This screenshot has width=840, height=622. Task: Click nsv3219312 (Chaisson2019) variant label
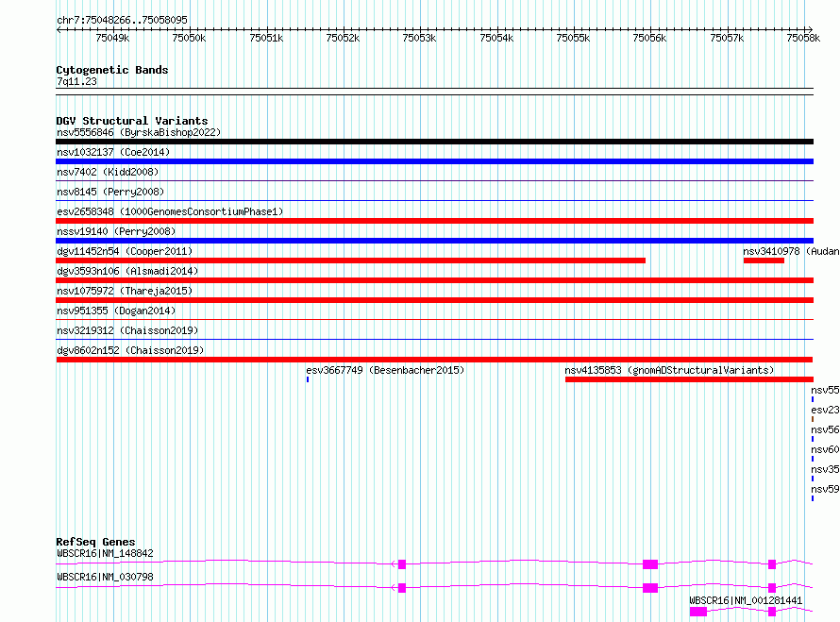(127, 330)
